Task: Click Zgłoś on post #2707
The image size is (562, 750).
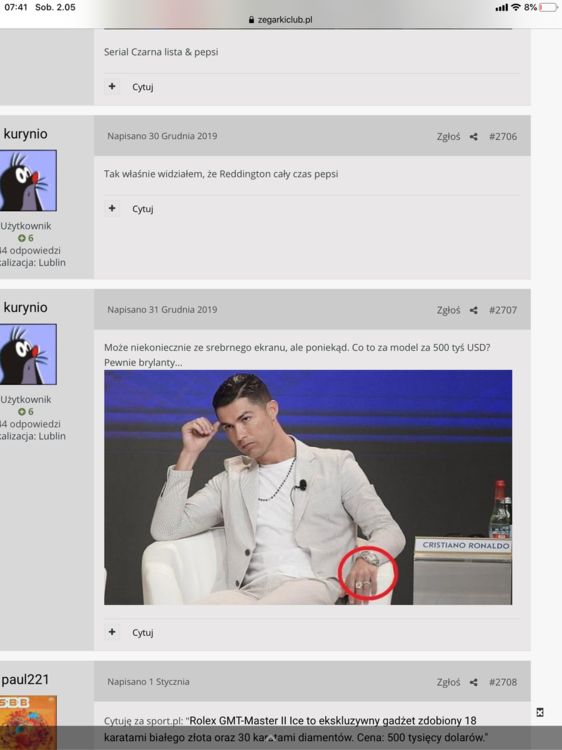Action: (448, 310)
